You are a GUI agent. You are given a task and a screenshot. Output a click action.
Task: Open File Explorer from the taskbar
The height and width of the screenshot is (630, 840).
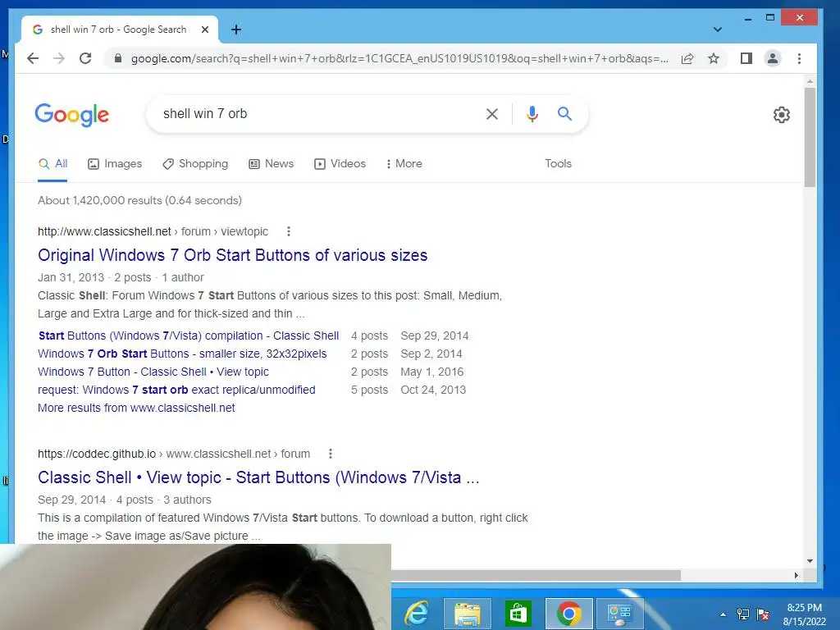(x=467, y=614)
